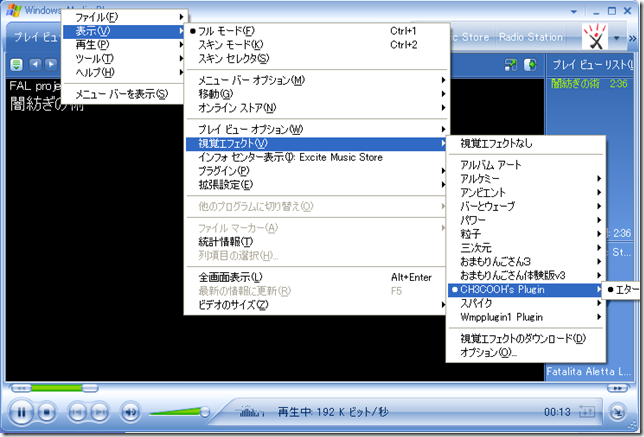
Task: Click 視覚エフェクトのダウンロード(D)
Action: click(x=526, y=338)
